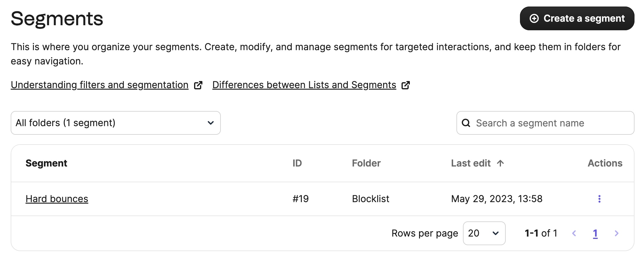Click the ascending sort arrow beside Last edit
This screenshot has height=260, width=644.
tap(500, 163)
